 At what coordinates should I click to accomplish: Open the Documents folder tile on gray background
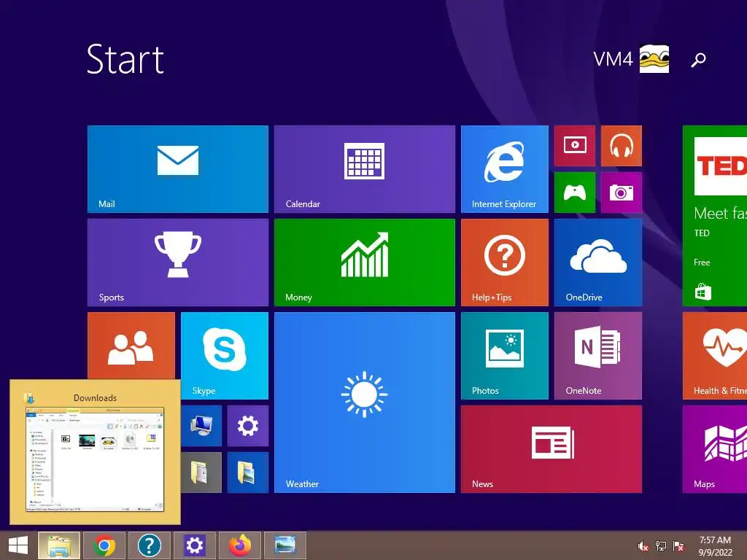(201, 472)
